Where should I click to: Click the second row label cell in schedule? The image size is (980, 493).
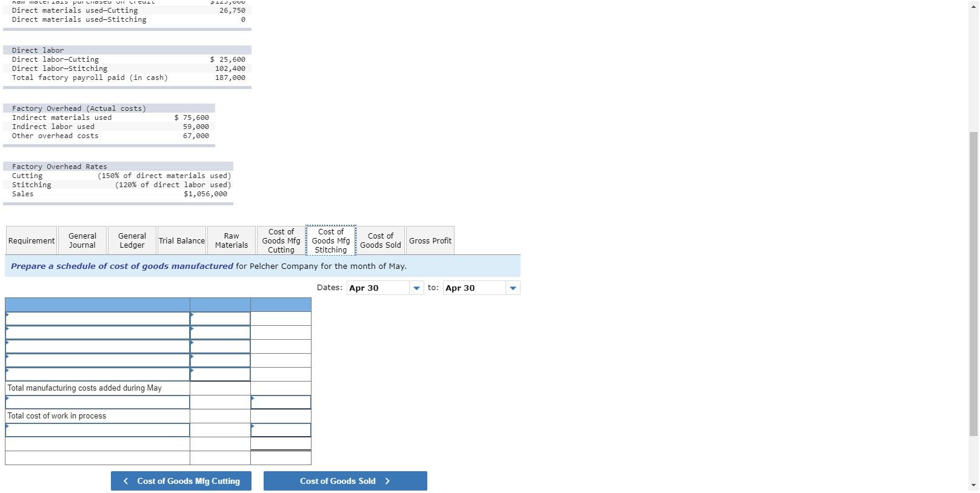point(98,333)
